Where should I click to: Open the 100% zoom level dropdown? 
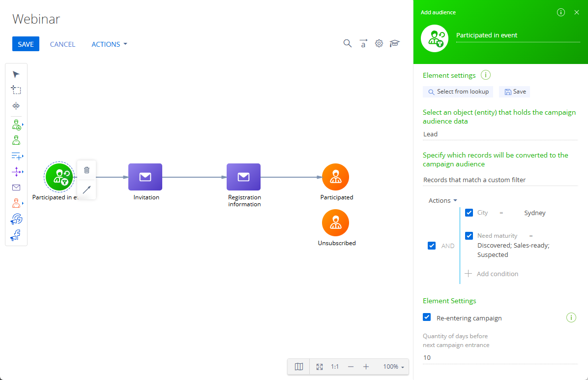click(x=393, y=367)
